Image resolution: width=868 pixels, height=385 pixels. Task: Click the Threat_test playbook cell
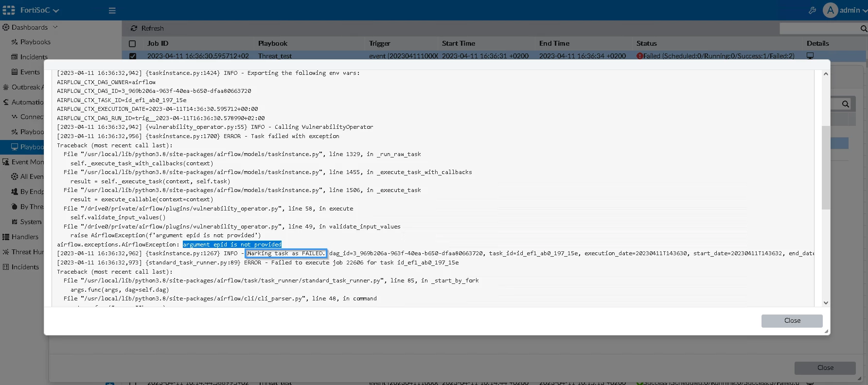pos(275,56)
